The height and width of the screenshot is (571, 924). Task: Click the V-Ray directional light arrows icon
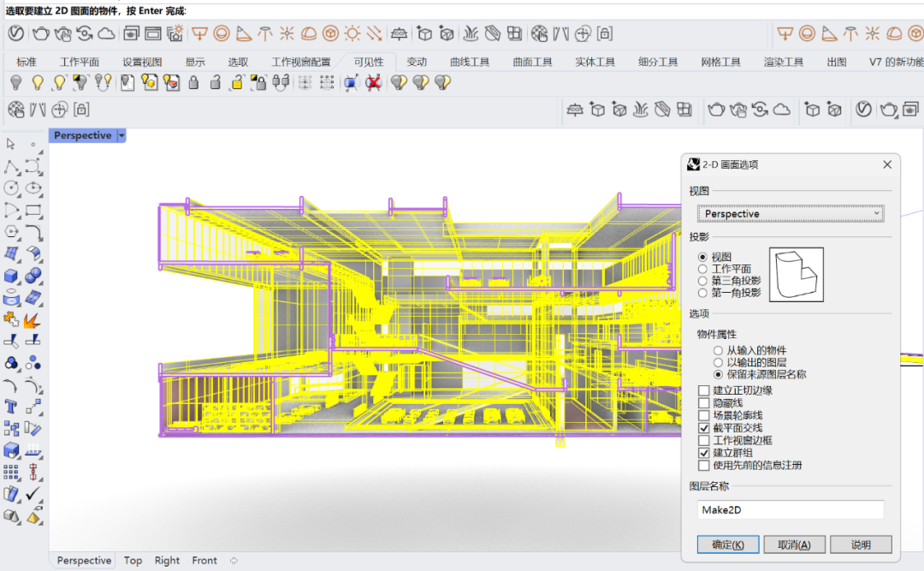coord(374,33)
